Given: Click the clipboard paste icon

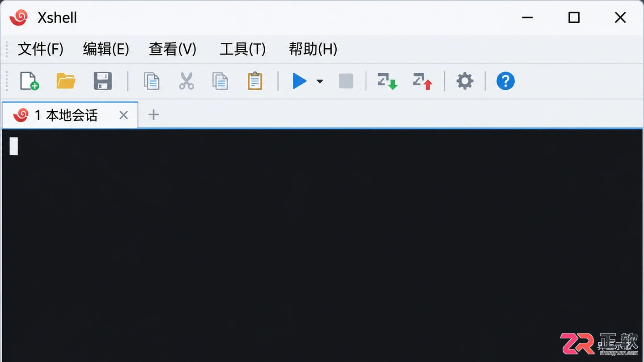Looking at the screenshot, I should [255, 81].
